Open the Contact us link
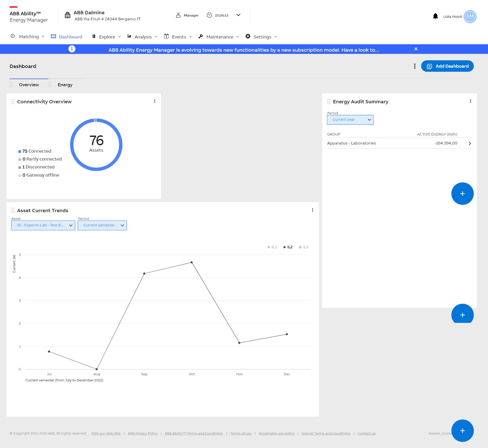 coord(367,433)
